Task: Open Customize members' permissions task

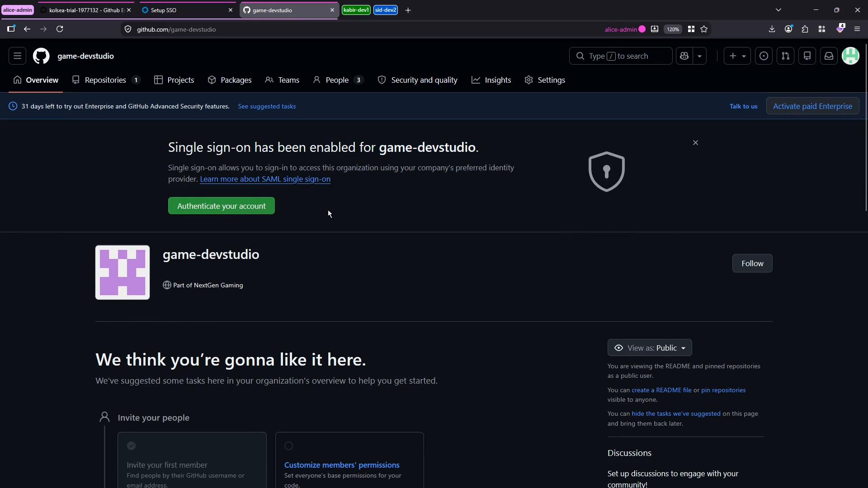Action: [342, 465]
